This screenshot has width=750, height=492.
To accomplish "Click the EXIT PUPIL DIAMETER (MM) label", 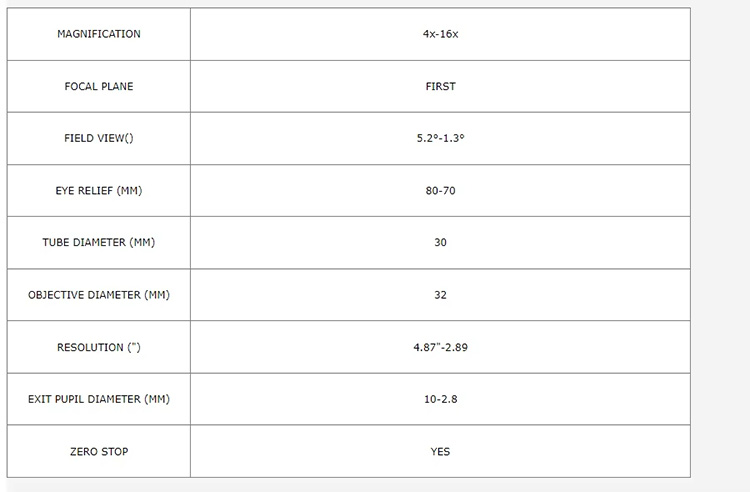I will 98,399.
